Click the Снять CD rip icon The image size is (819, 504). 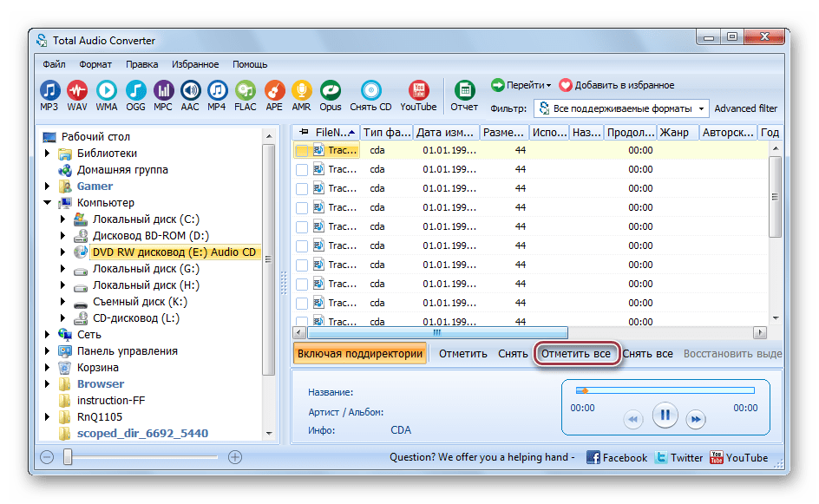coord(370,91)
